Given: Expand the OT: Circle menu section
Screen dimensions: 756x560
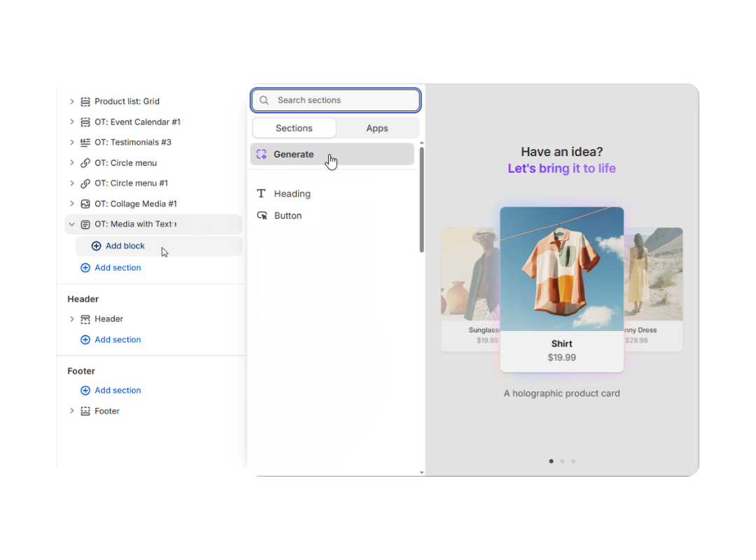Looking at the screenshot, I should coord(72,163).
